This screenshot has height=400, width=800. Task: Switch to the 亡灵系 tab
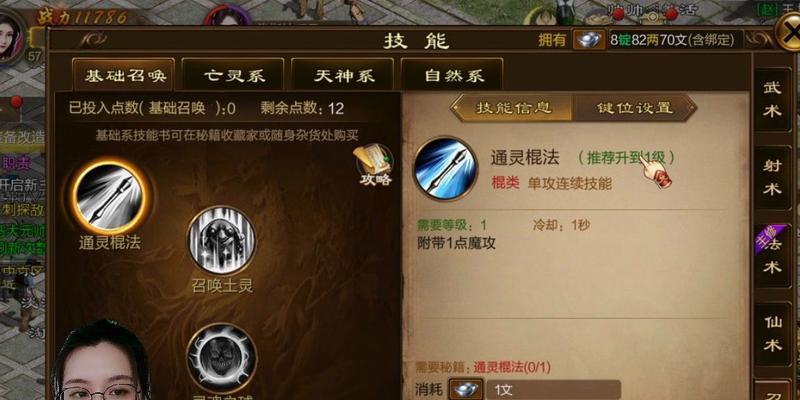point(233,76)
